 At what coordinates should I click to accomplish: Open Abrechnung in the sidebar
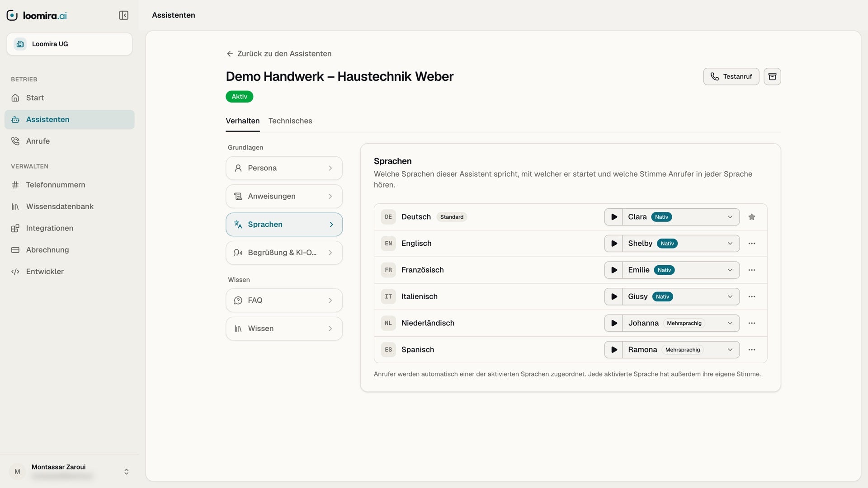tap(69, 250)
